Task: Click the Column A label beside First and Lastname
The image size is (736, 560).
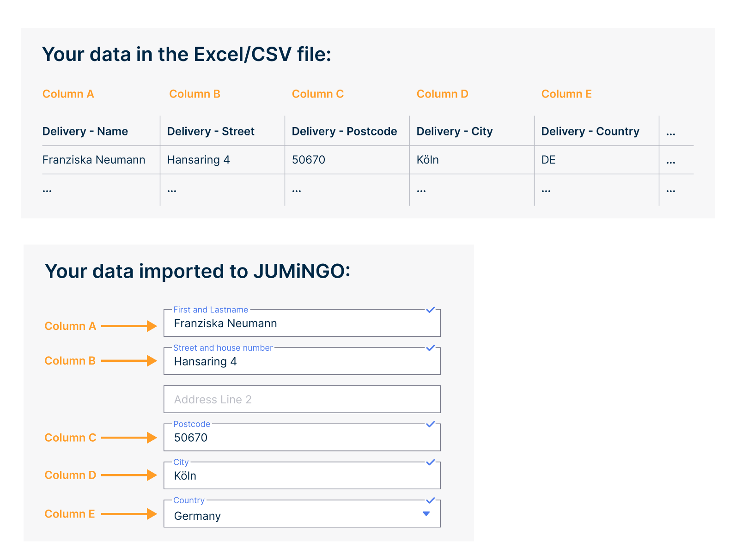Action: pos(70,326)
